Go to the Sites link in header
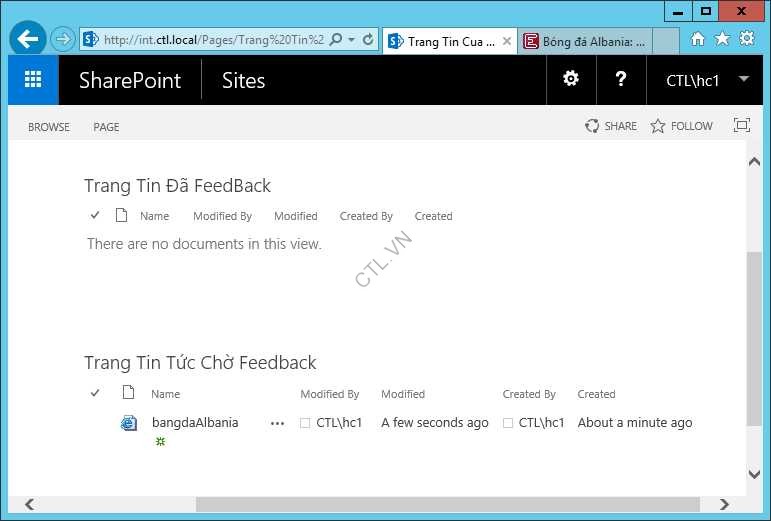The height and width of the screenshot is (521, 771). click(x=243, y=81)
